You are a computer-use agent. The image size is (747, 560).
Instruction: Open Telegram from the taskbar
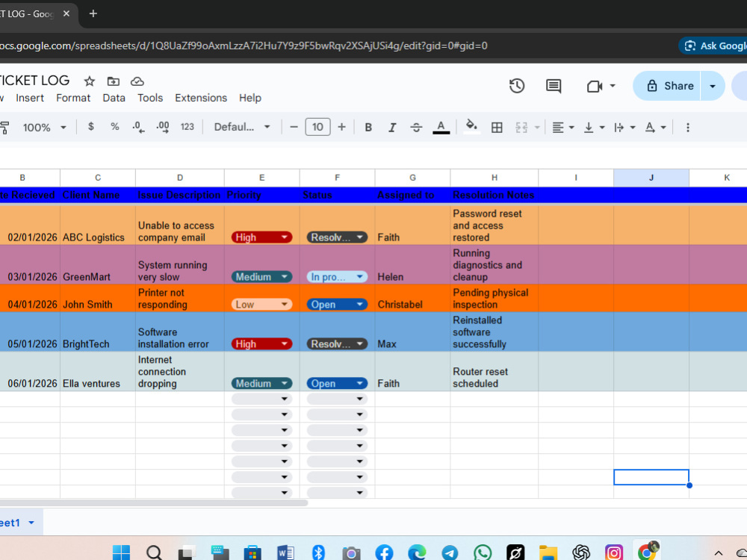pos(450,553)
